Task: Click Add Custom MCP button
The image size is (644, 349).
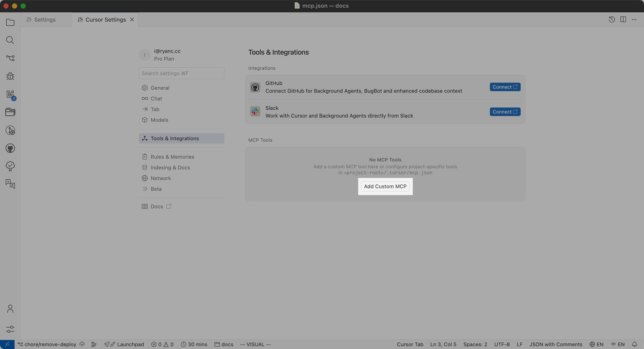Action: coord(385,186)
